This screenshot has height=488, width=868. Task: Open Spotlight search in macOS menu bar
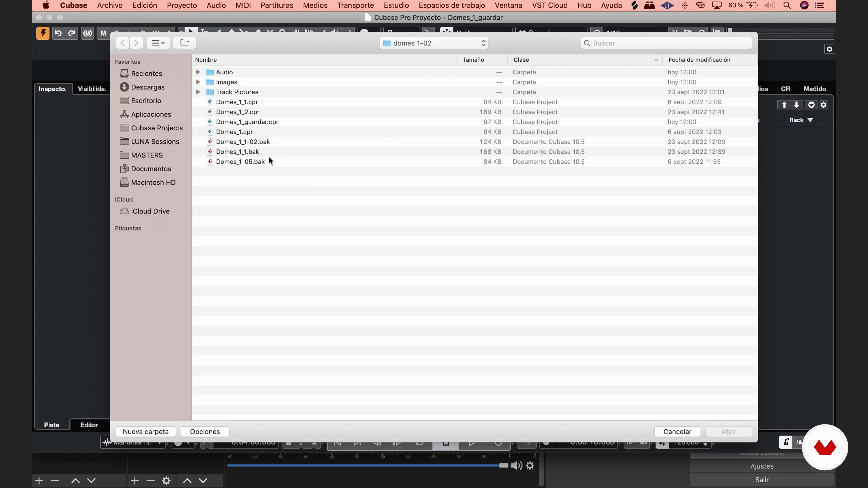coord(787,5)
